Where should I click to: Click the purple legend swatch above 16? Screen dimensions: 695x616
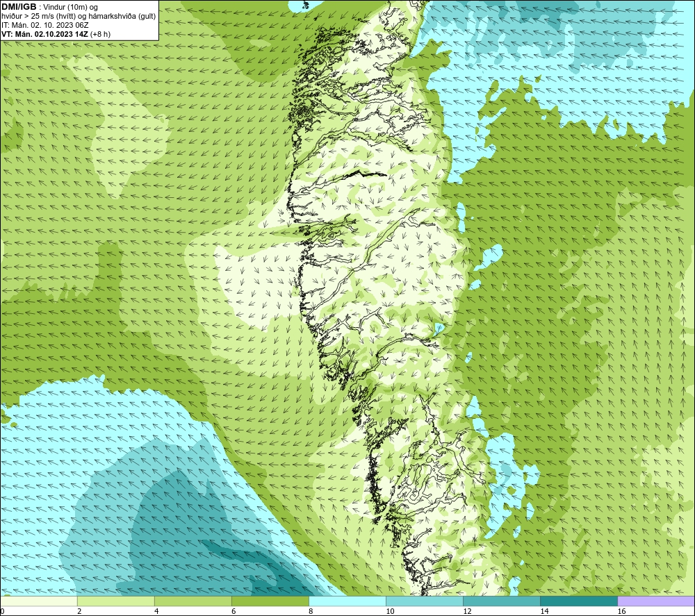tap(655, 601)
